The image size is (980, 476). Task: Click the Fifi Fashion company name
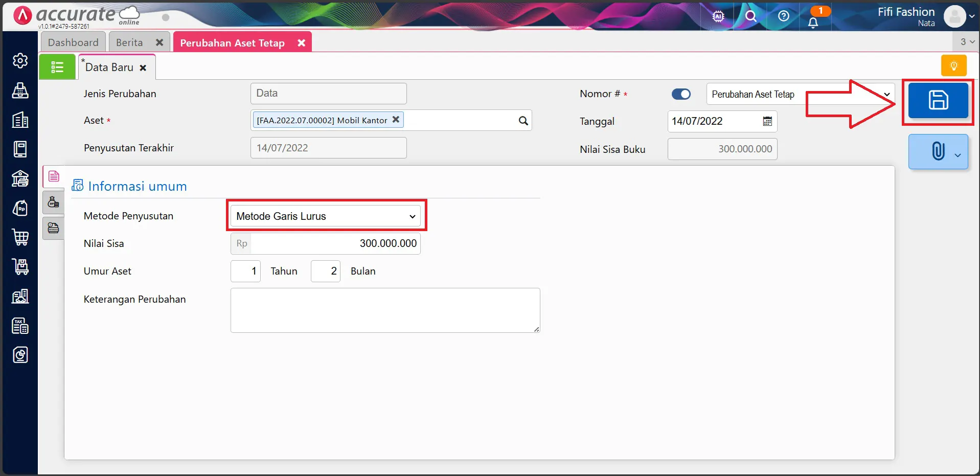906,12
